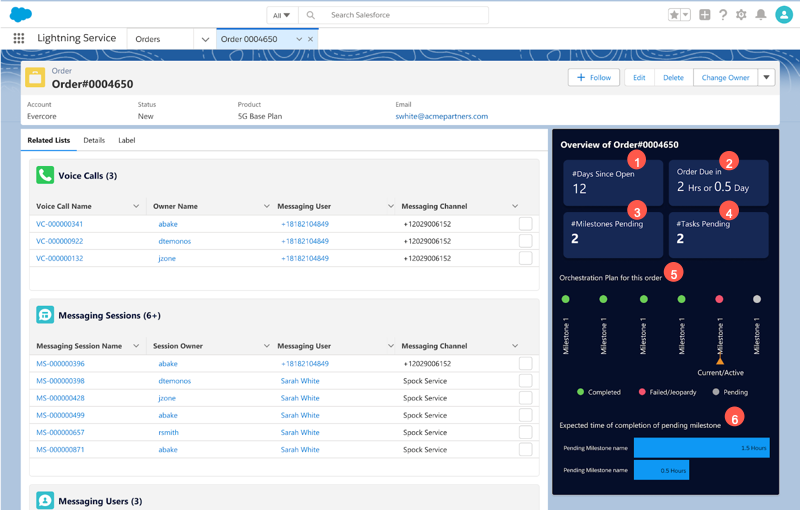This screenshot has width=800, height=510.
Task: Click the search magnifier icon
Action: (x=310, y=15)
